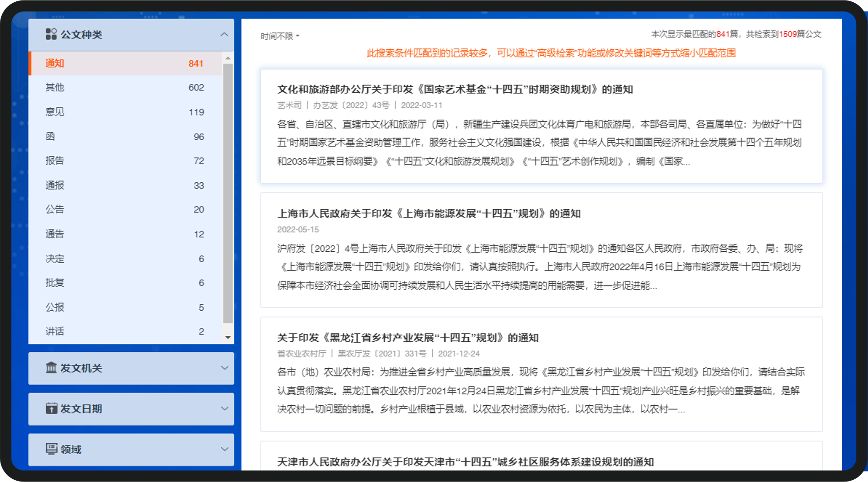The image size is (868, 482).
Task: Select the 通知 category with 841 results
Action: pyautogui.click(x=126, y=64)
